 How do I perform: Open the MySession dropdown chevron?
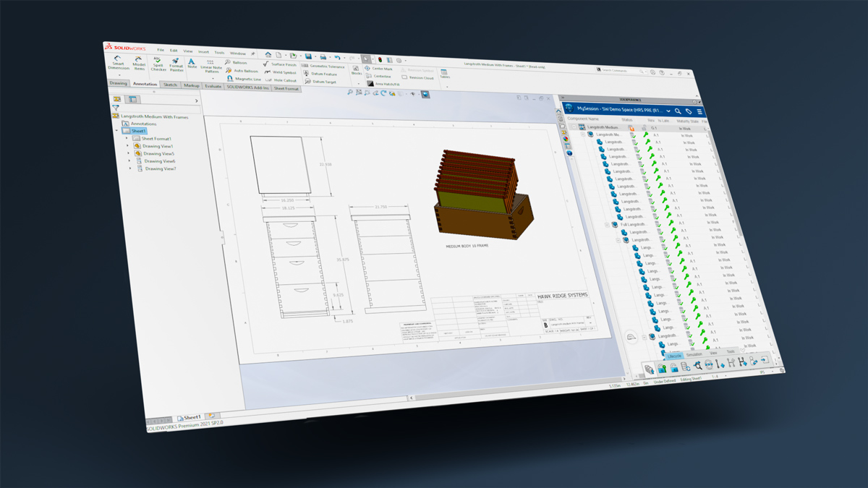667,111
